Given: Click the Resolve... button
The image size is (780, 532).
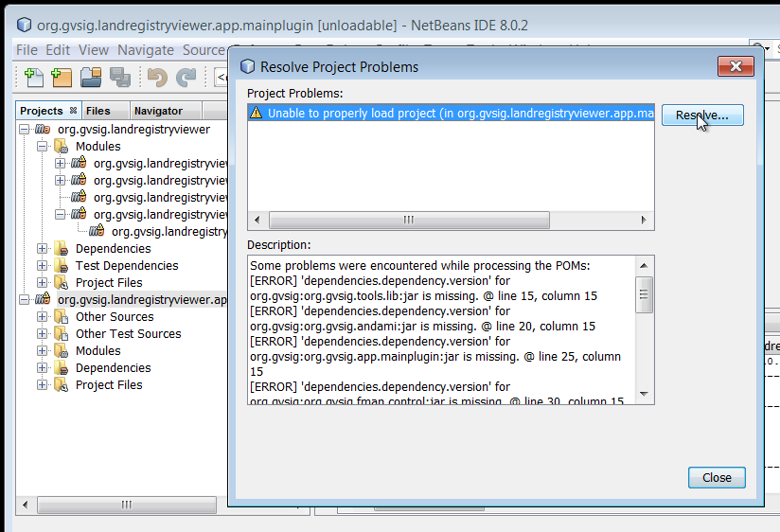Looking at the screenshot, I should click(701, 115).
